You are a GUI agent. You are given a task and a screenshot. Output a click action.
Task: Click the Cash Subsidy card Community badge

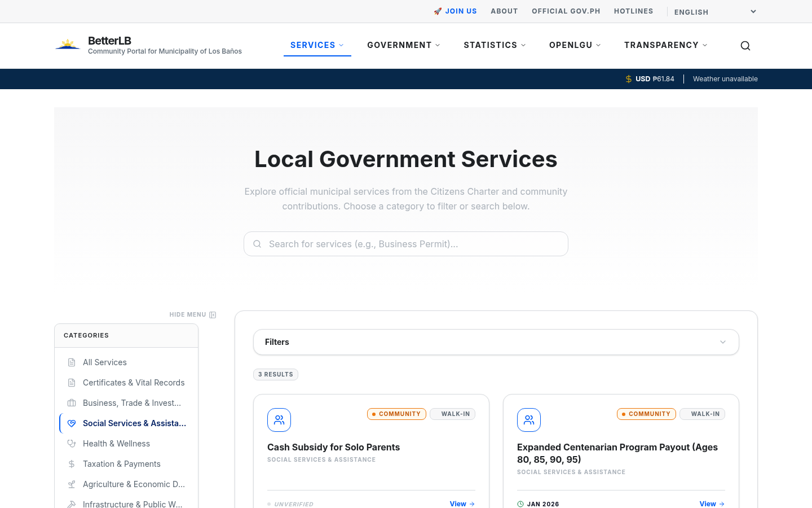pos(396,414)
